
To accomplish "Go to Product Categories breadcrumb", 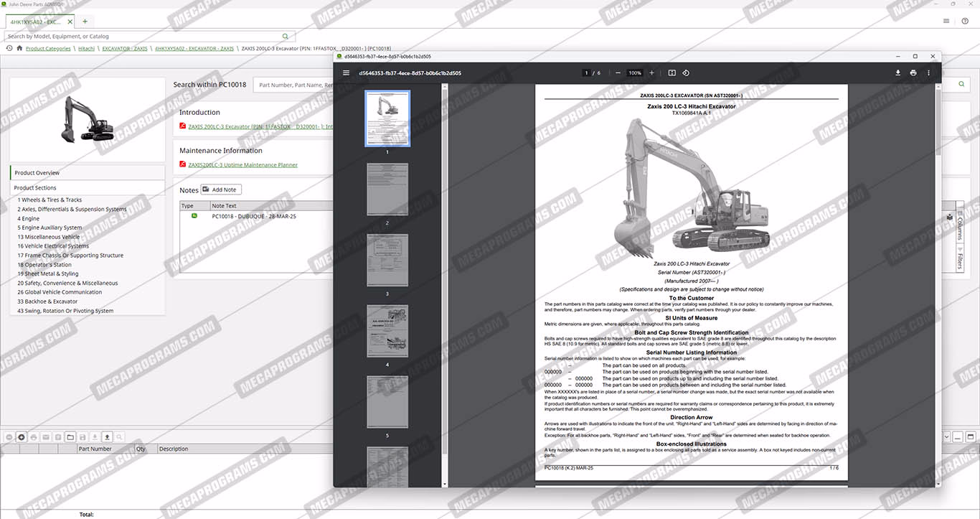I will click(x=48, y=49).
